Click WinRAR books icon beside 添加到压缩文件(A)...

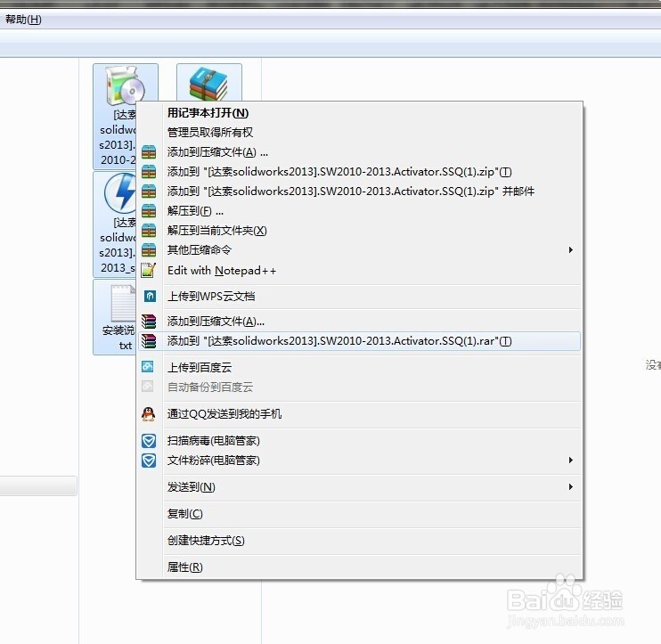[149, 322]
